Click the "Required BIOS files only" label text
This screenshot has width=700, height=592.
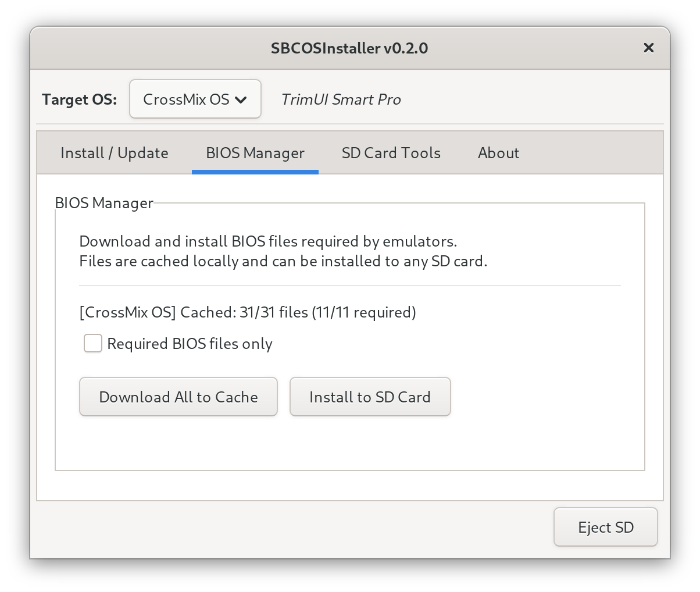[x=190, y=344]
